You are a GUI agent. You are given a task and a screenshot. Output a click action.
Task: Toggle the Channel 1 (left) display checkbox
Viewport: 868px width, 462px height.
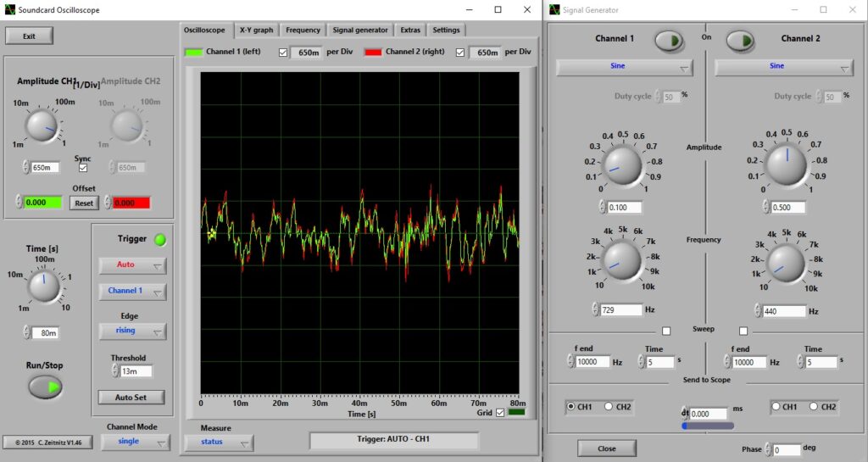(283, 53)
